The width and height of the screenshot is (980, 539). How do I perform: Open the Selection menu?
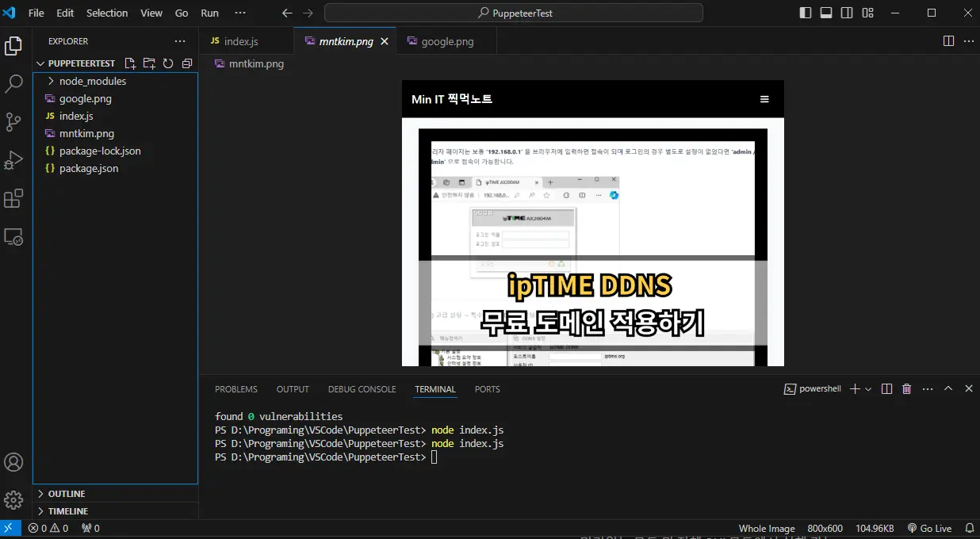[107, 13]
